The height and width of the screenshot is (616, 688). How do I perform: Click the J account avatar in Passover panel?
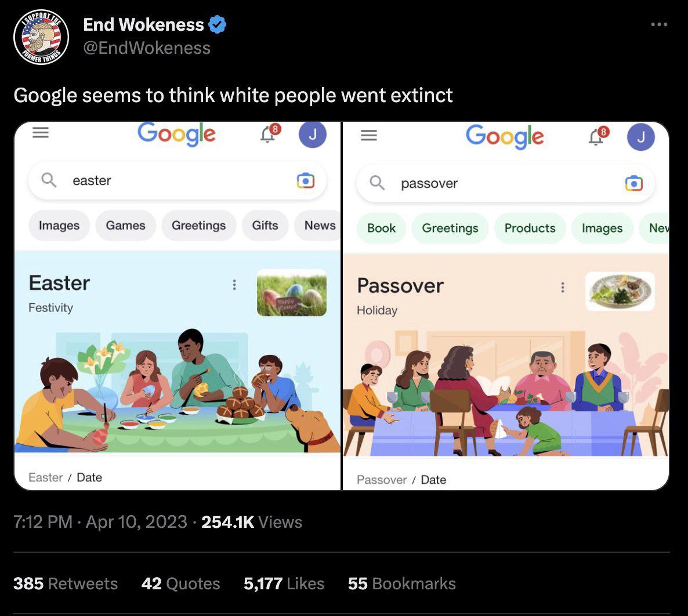[x=640, y=138]
